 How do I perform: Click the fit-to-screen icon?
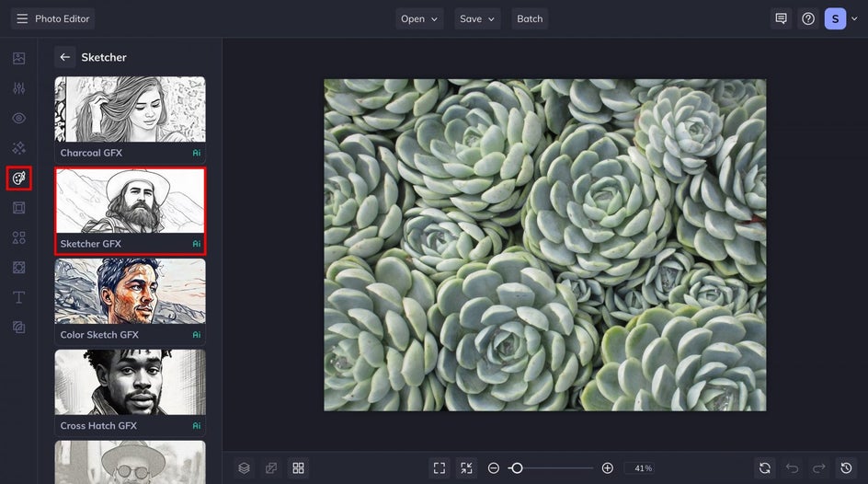440,468
